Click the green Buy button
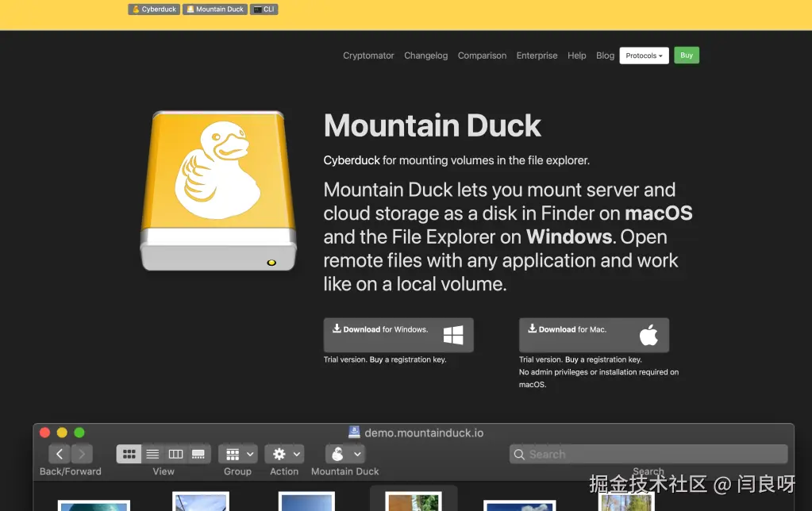This screenshot has height=511, width=812. (x=687, y=56)
